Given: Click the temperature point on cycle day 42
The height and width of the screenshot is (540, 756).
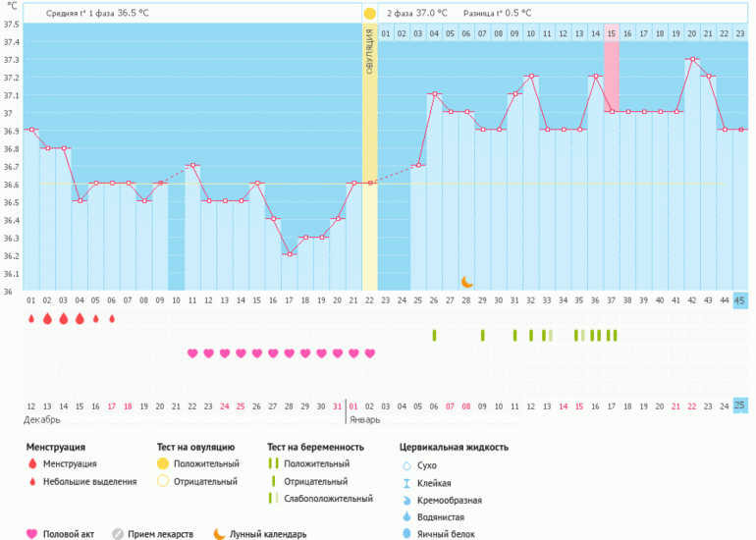Looking at the screenshot, I should (x=692, y=59).
